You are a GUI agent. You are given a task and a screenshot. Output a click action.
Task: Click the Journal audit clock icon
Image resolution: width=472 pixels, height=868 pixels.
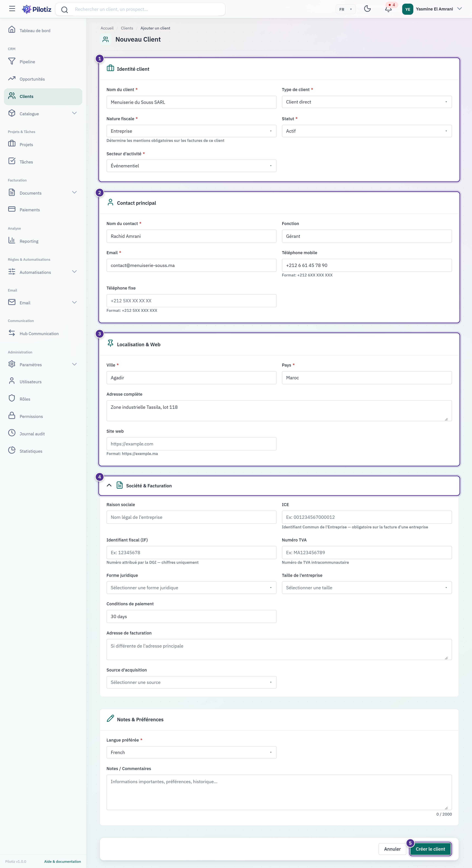point(12,433)
